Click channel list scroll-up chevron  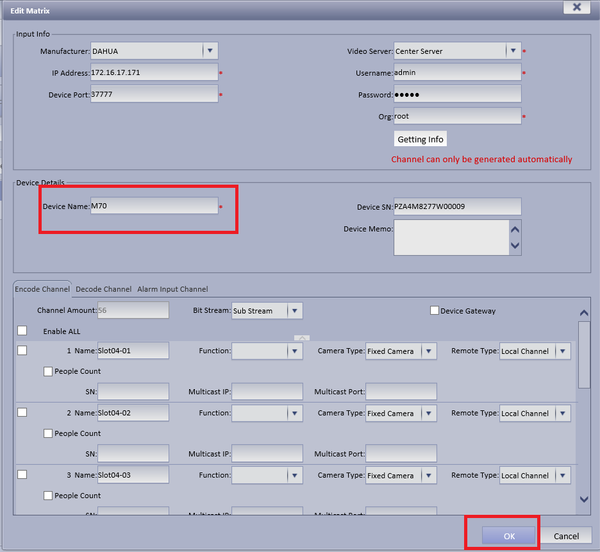pyautogui.click(x=584, y=313)
